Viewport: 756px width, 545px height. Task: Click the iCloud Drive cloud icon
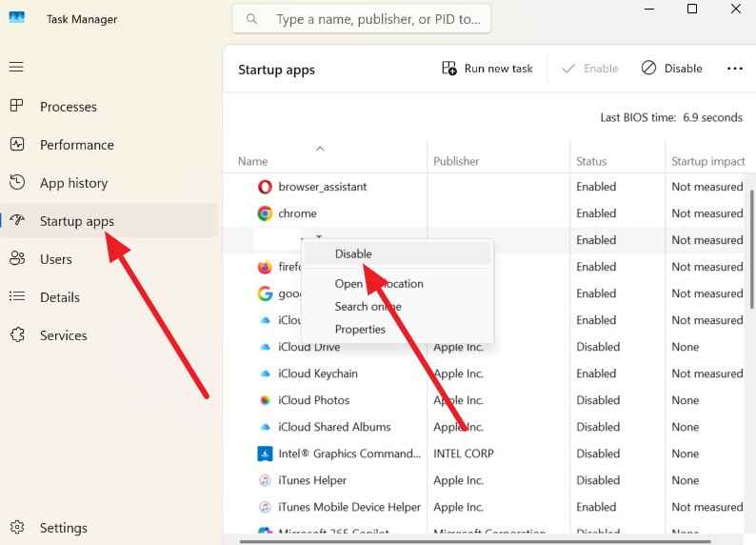[265, 347]
